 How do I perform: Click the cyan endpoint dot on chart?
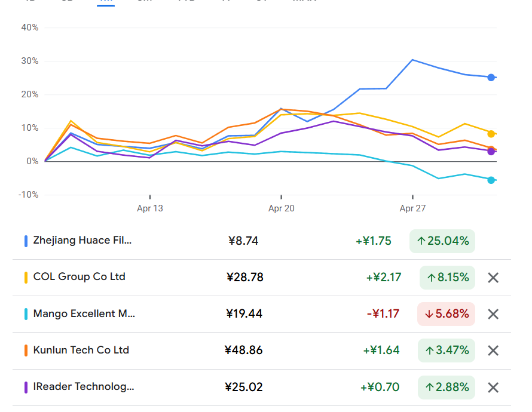pyautogui.click(x=491, y=180)
